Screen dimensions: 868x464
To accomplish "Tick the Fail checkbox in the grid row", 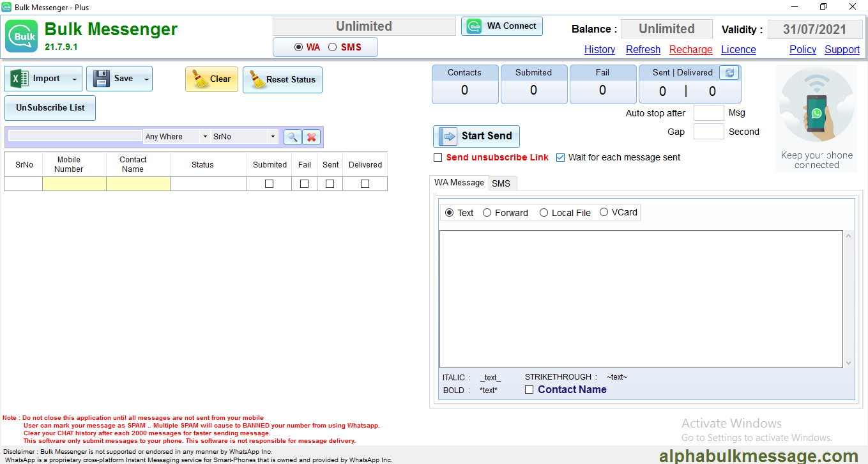I will point(305,184).
